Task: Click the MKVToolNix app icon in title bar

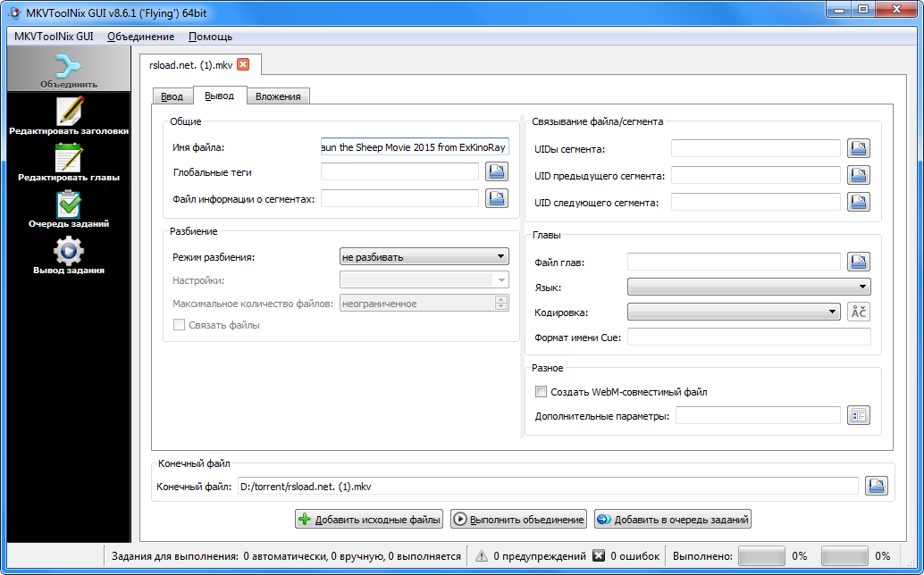Action: (15, 12)
